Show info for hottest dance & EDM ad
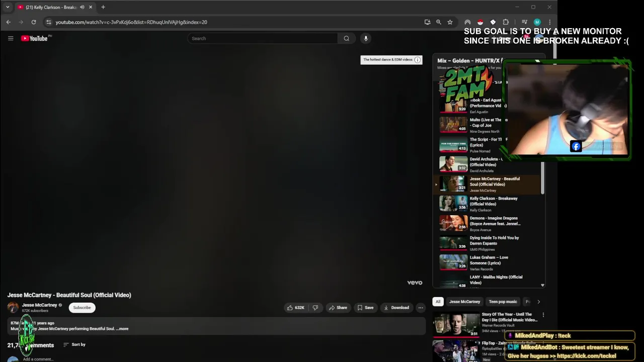The width and height of the screenshot is (644, 362). click(417, 60)
